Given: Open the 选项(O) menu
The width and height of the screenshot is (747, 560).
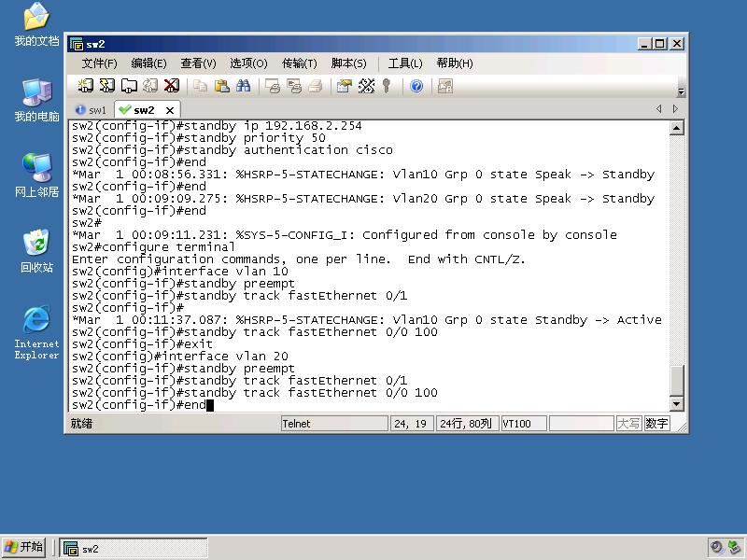Looking at the screenshot, I should click(x=248, y=63).
